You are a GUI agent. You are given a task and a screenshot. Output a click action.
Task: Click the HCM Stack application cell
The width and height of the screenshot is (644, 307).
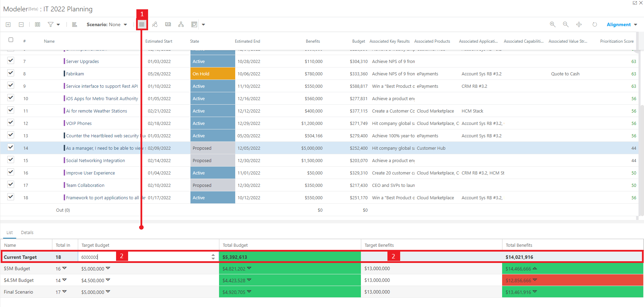pos(472,111)
